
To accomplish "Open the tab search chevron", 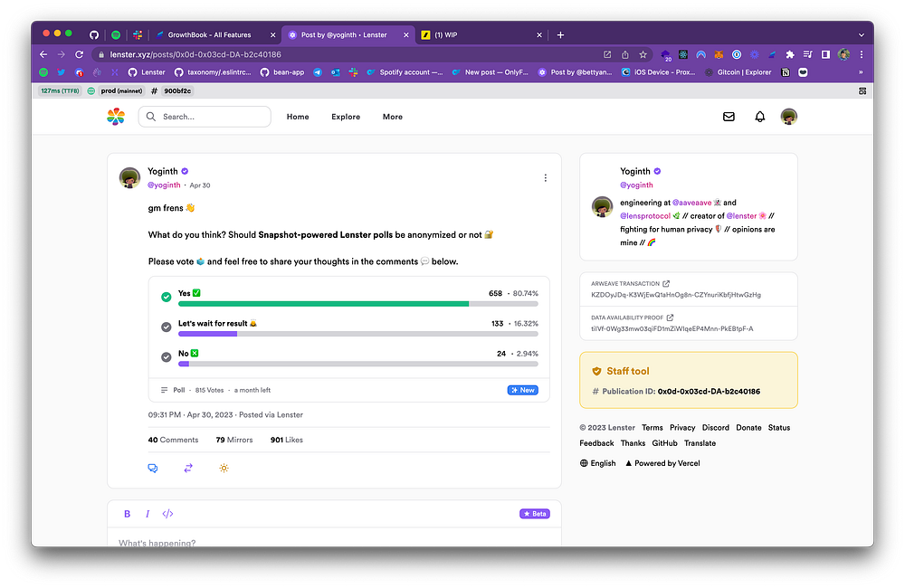I will 862,34.
